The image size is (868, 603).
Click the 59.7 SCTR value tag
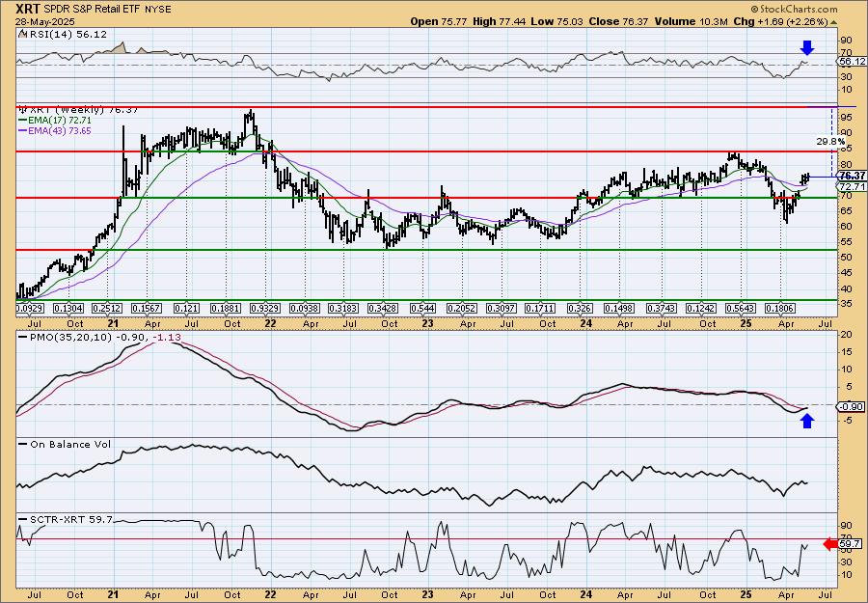point(849,544)
